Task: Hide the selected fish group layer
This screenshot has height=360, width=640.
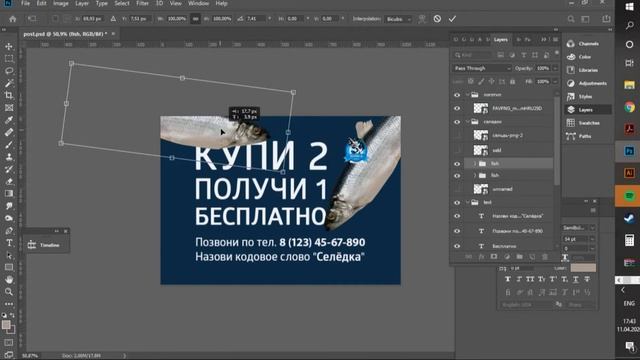Action: [x=457, y=164]
